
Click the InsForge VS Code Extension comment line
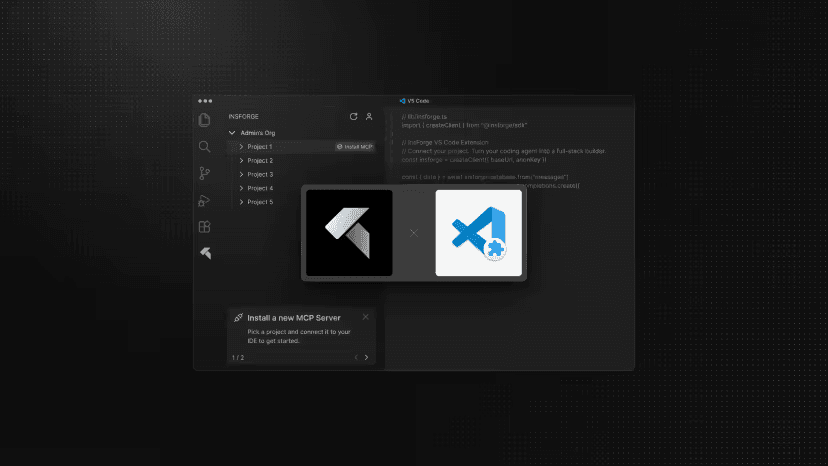(x=445, y=143)
